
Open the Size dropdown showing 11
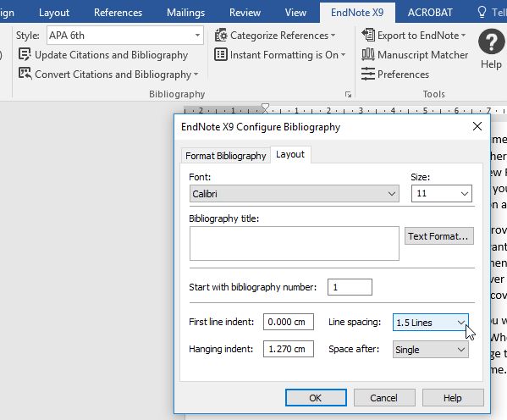point(441,194)
